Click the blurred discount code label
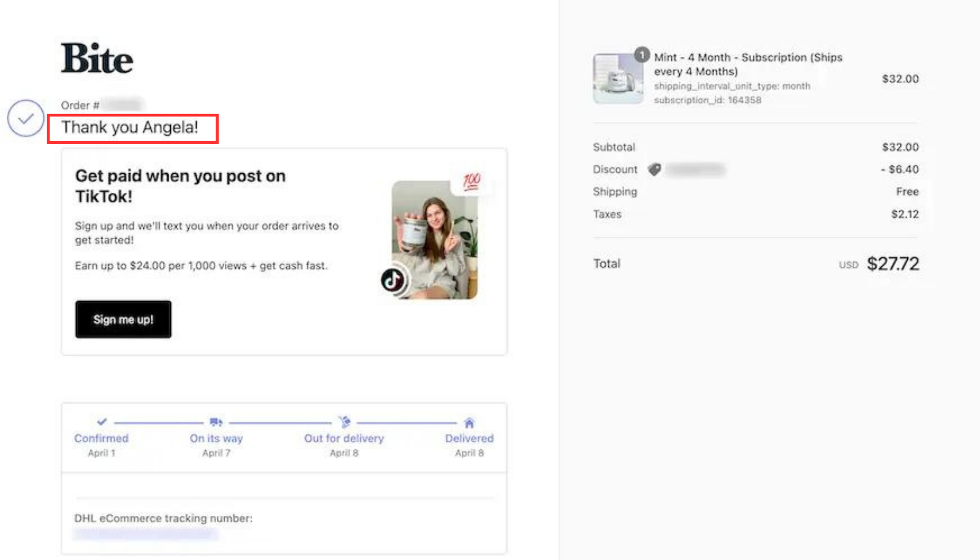The image size is (980, 560). (695, 170)
